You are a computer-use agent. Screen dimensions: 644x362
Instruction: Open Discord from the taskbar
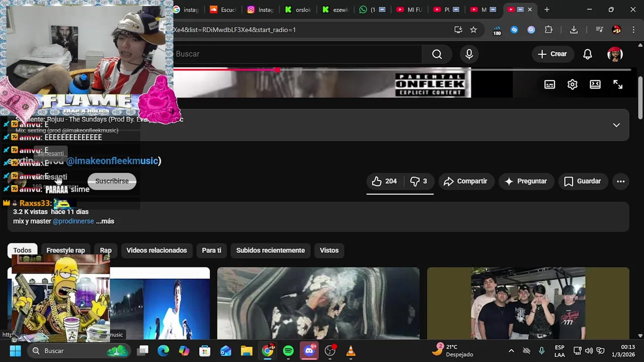pyautogui.click(x=309, y=351)
